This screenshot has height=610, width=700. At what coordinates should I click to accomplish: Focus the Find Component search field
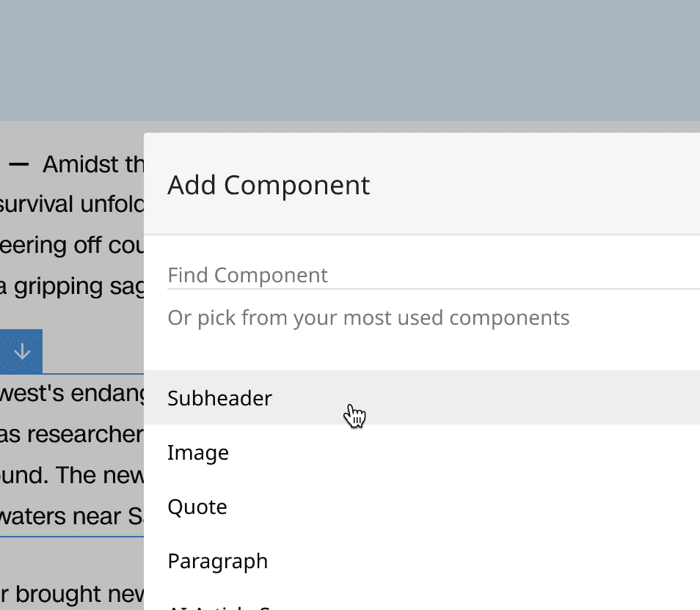click(x=434, y=276)
